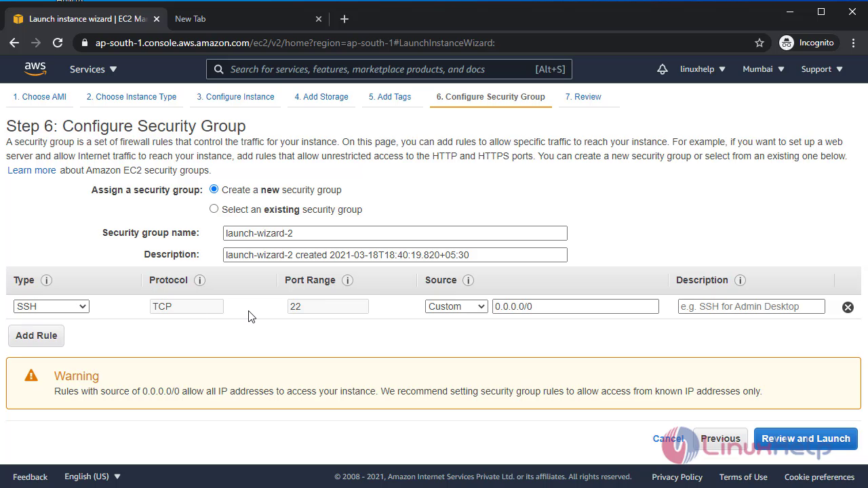Open the linuxhelp account dropdown
This screenshot has height=488, width=868.
703,69
